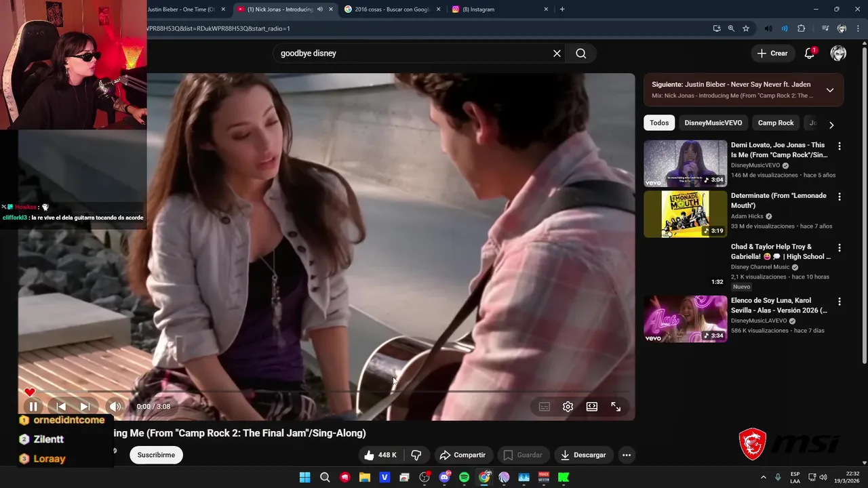The height and width of the screenshot is (488, 868).
Task: Open zoom magnifier in address bar
Action: point(731,28)
